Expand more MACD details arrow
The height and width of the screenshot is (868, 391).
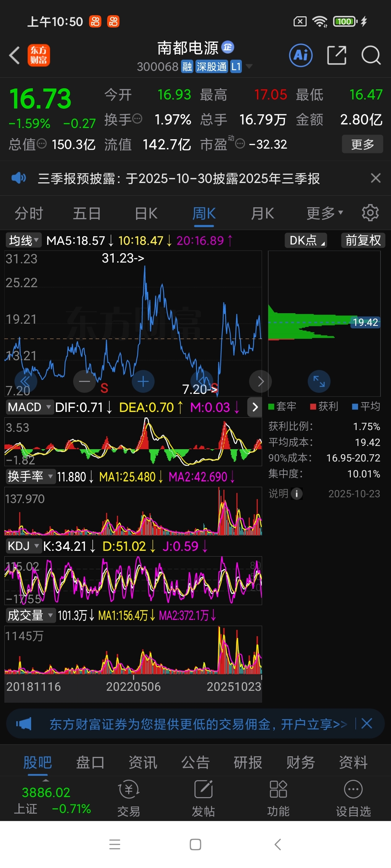click(255, 407)
